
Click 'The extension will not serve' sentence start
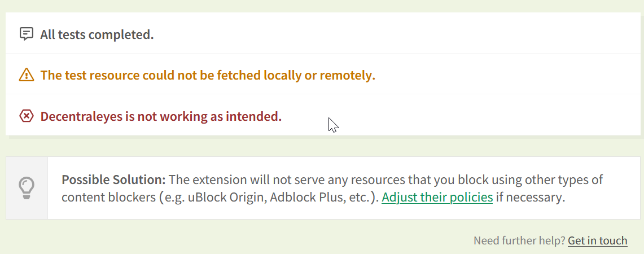(x=237, y=180)
